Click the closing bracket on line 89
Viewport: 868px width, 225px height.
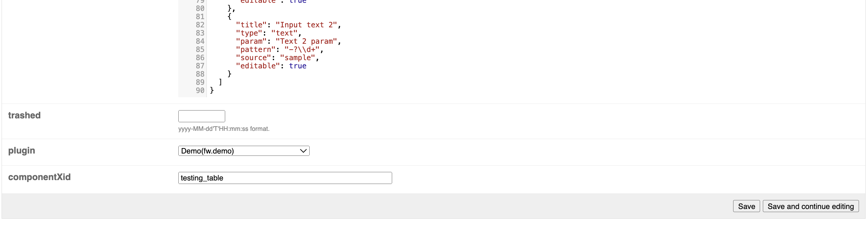click(x=221, y=82)
